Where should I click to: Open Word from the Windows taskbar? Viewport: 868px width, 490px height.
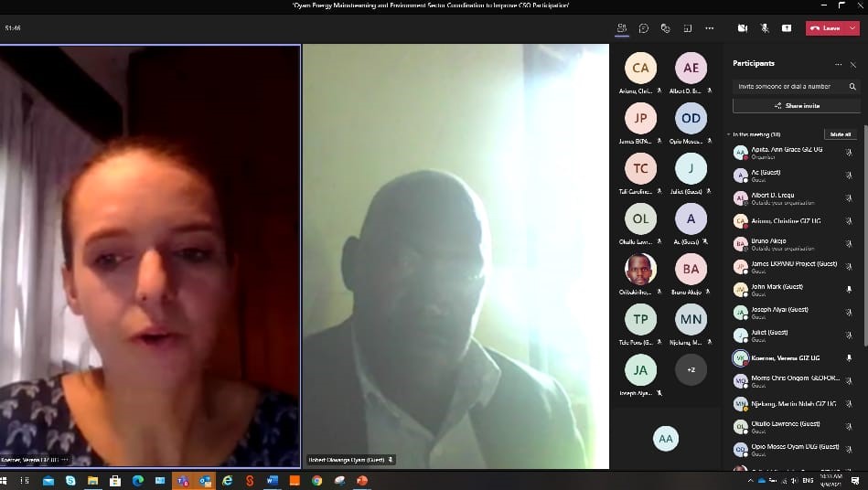click(x=272, y=480)
